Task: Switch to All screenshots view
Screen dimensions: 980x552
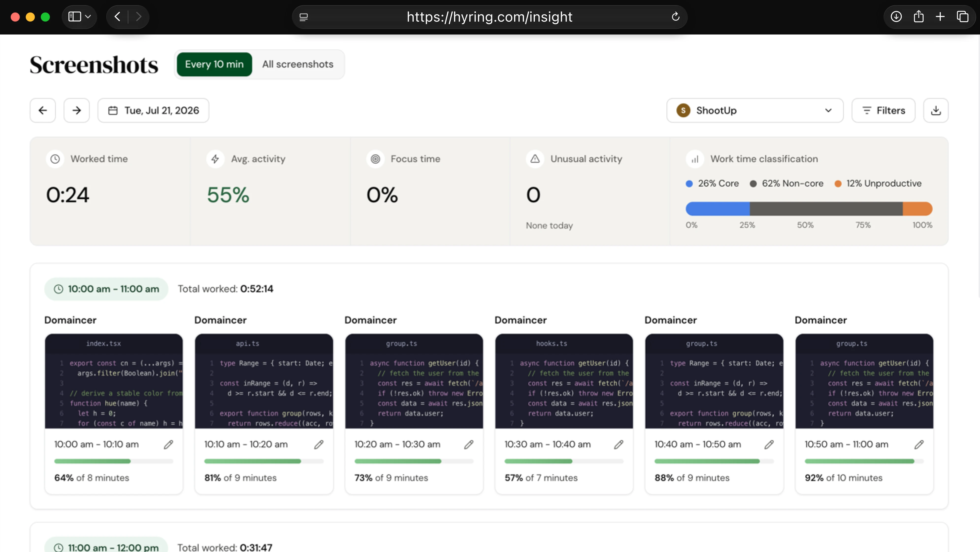Action: tap(297, 64)
